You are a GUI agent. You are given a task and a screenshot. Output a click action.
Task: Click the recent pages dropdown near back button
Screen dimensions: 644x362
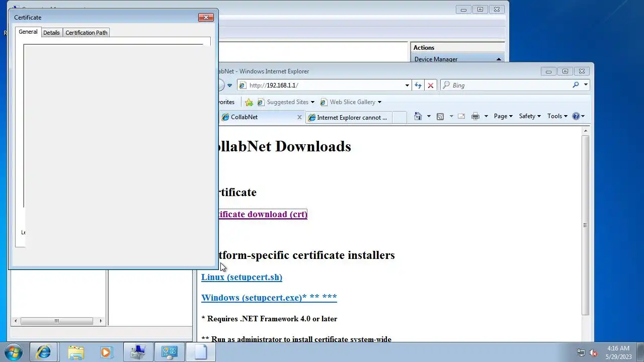click(229, 85)
